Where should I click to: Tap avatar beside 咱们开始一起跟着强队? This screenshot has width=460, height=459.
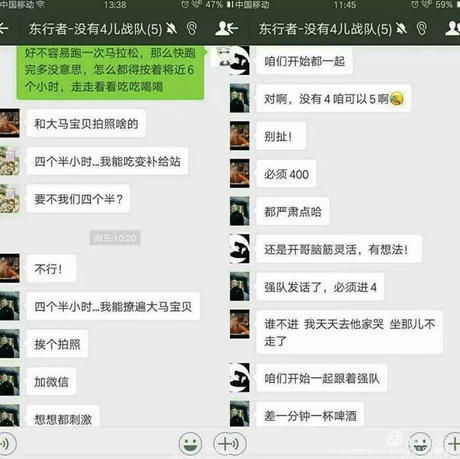pos(239,377)
